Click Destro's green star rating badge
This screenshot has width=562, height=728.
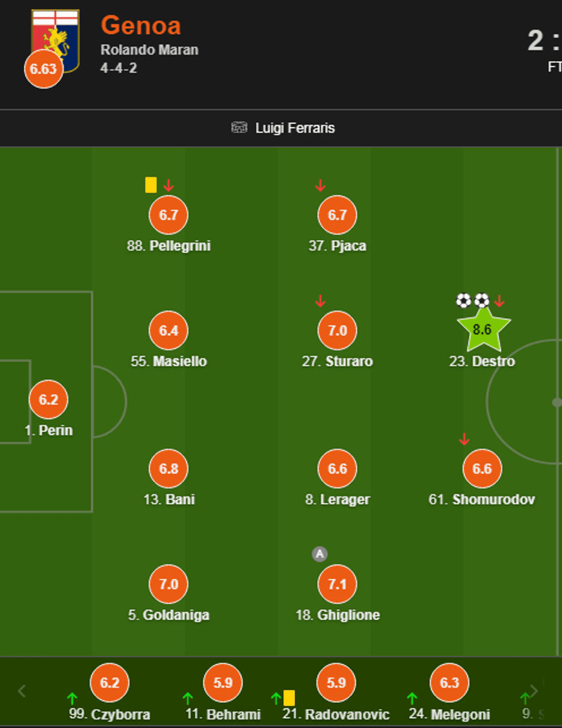click(x=483, y=330)
